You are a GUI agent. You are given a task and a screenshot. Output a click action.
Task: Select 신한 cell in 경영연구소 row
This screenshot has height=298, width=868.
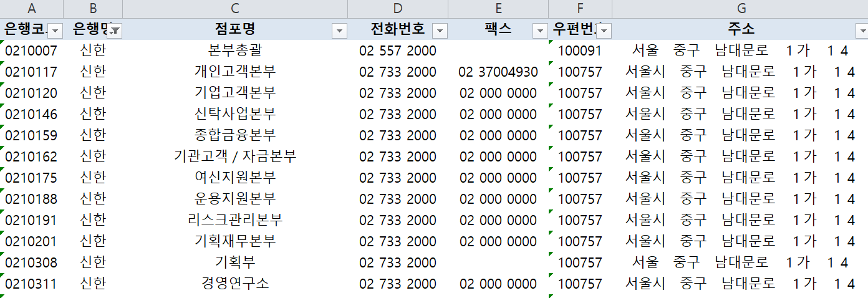pyautogui.click(x=93, y=284)
